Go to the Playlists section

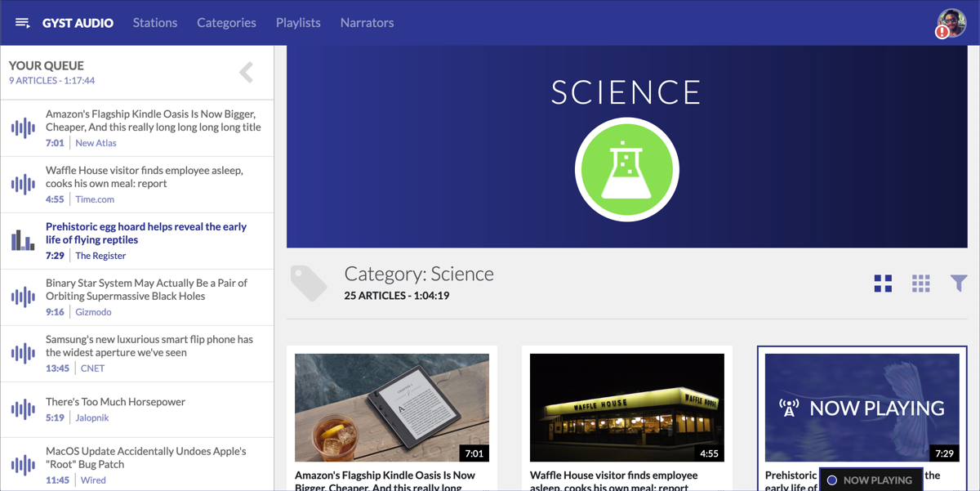click(298, 23)
